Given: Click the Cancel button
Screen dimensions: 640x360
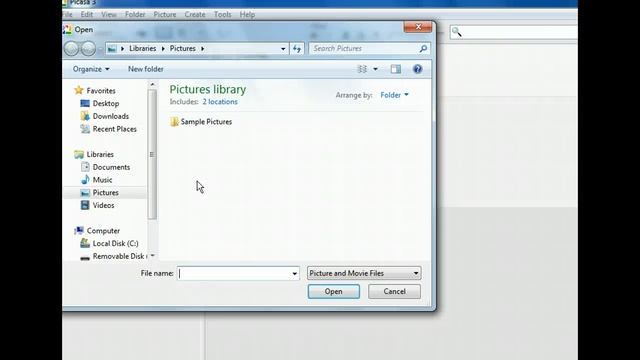Looking at the screenshot, I should (x=394, y=291).
